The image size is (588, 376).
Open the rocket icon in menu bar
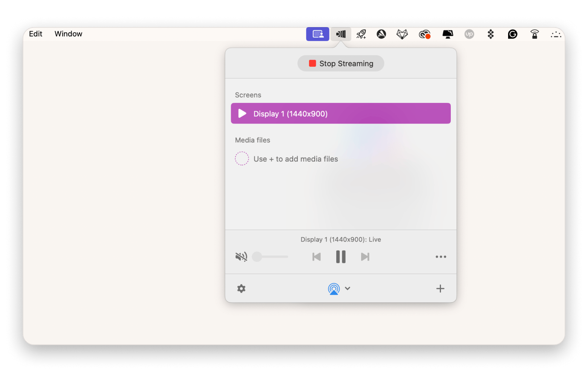coord(361,34)
